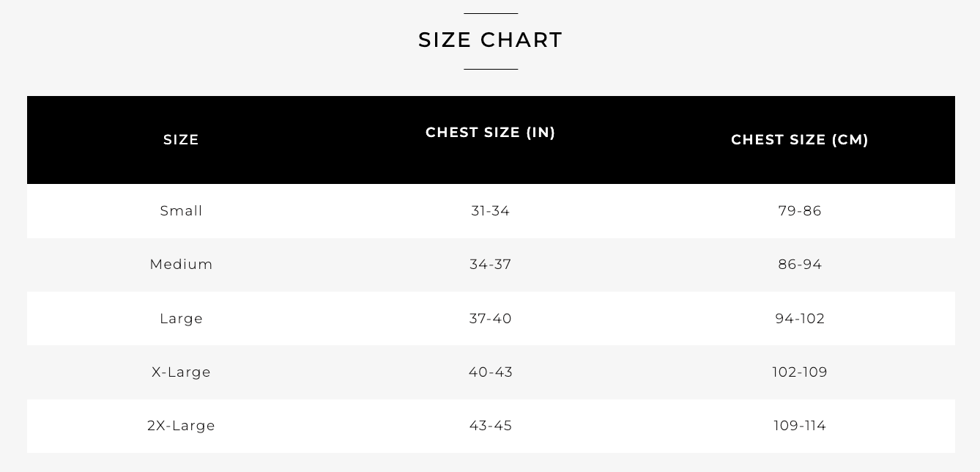
Task: Select the 94-102 cm chest value
Action: pos(799,319)
